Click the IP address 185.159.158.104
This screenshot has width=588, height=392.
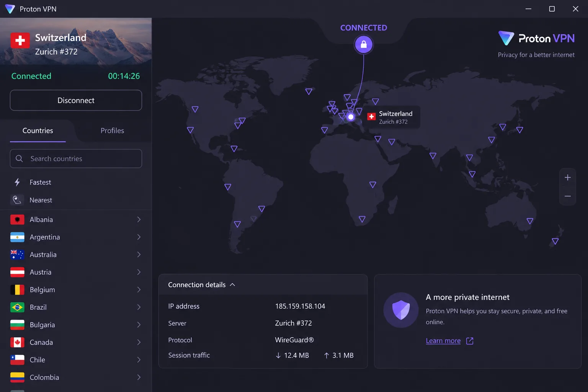300,306
